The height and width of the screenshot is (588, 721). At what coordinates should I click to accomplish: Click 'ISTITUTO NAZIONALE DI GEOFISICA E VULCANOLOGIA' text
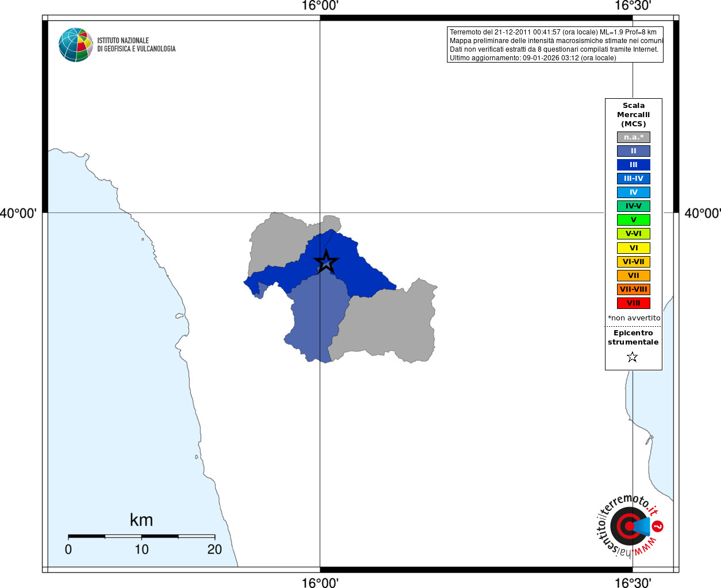(x=136, y=45)
